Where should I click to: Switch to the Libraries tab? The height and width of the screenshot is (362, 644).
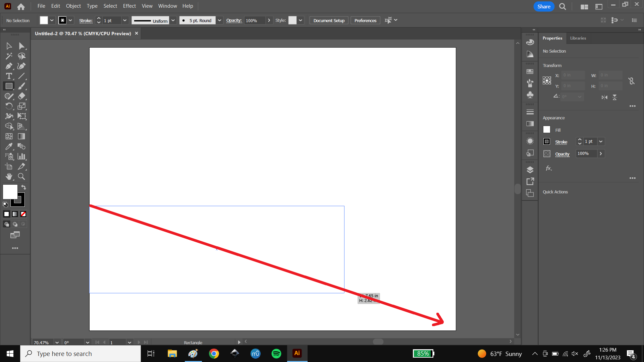point(578,38)
